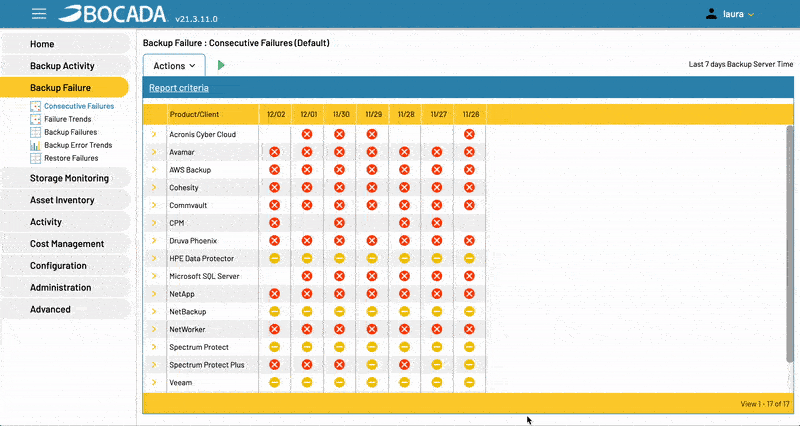The width and height of the screenshot is (800, 426).
Task: Click the Microsoft SQL Server row name
Action: (204, 276)
